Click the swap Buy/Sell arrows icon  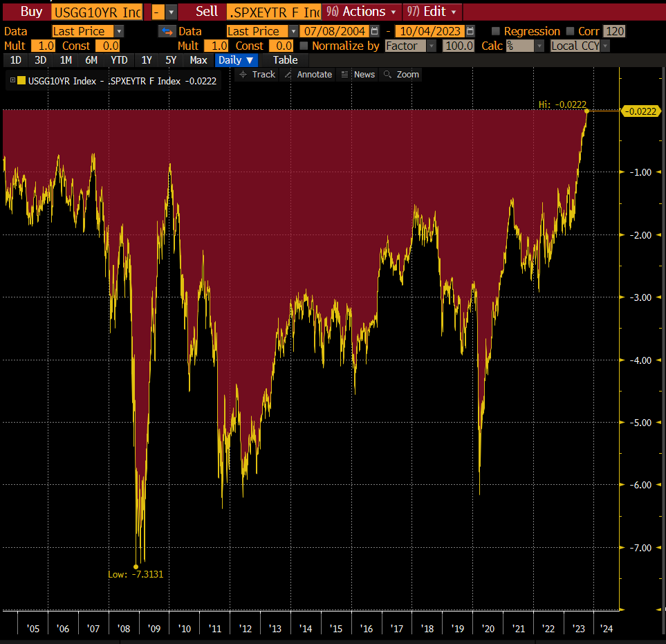167,31
